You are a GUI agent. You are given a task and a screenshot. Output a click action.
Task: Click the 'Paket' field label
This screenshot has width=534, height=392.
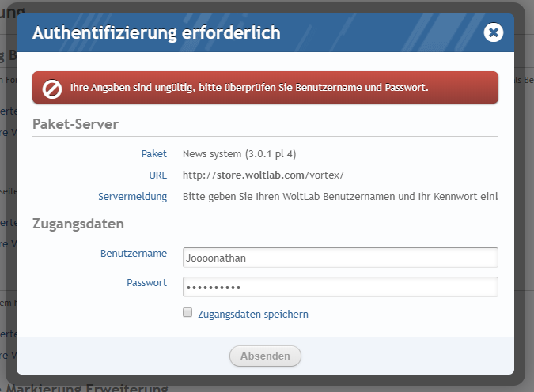(154, 153)
